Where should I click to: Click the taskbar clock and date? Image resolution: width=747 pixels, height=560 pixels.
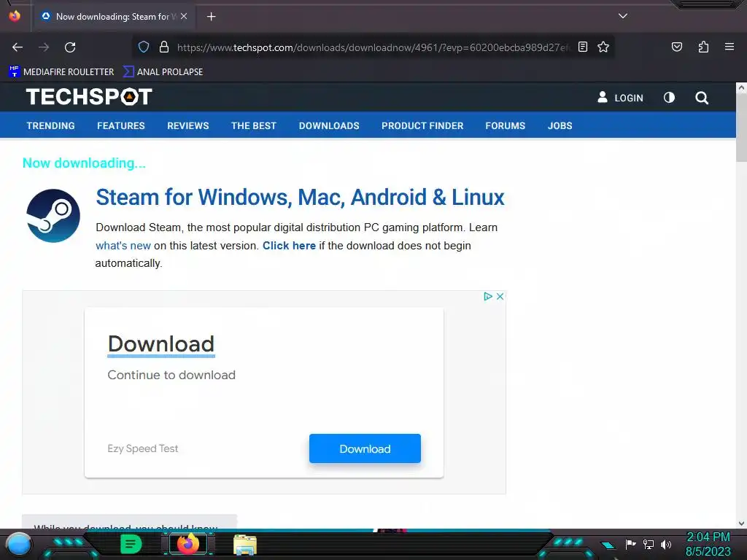[708, 544]
